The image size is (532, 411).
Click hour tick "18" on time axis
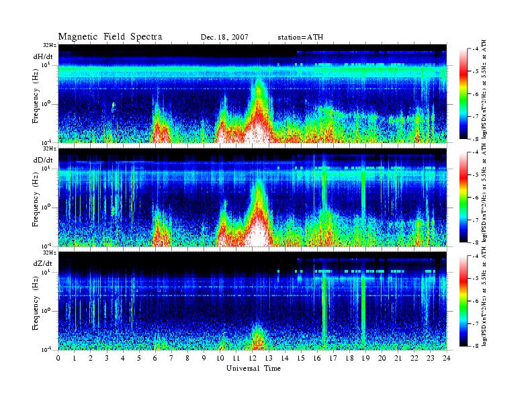349,358
